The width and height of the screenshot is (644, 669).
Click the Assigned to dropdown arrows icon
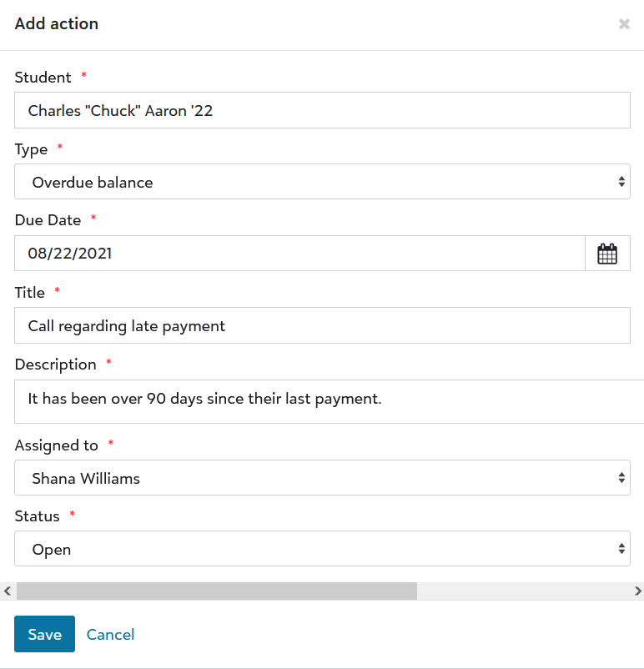pyautogui.click(x=621, y=478)
